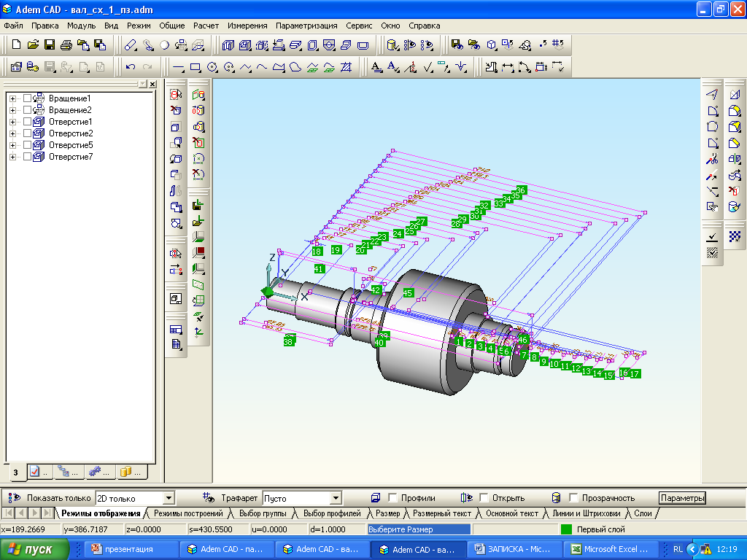
Task: Click the Roughness checkmark symbol tool
Action: pyautogui.click(x=427, y=67)
